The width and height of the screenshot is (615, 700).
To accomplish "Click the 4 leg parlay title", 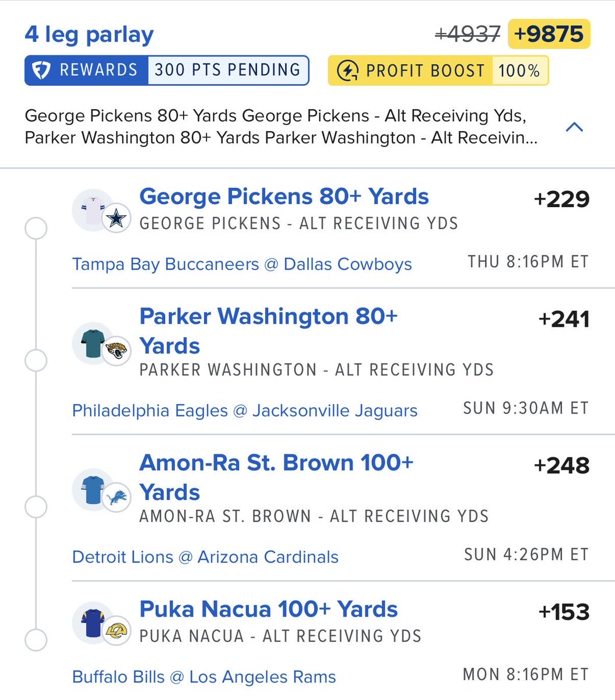I will click(x=89, y=34).
